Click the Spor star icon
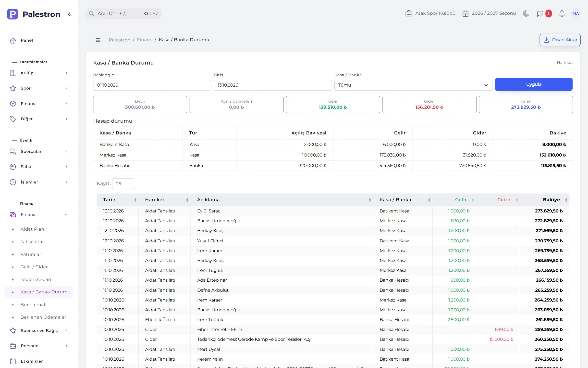 click(x=13, y=88)
